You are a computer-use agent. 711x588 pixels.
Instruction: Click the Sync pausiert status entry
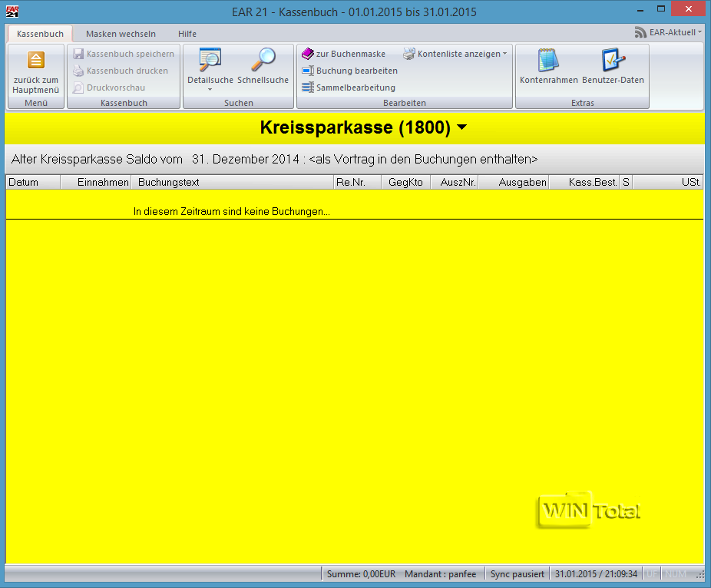517,574
